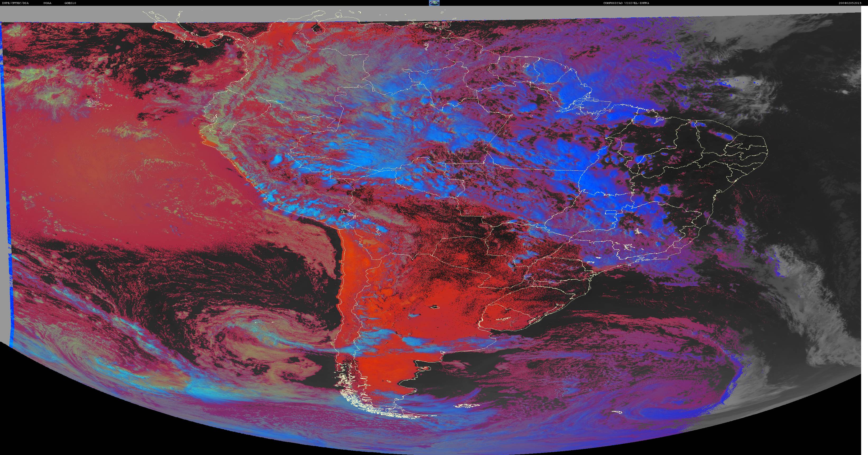Select the GOES10 satellite label
The image size is (868, 455).
point(70,3)
